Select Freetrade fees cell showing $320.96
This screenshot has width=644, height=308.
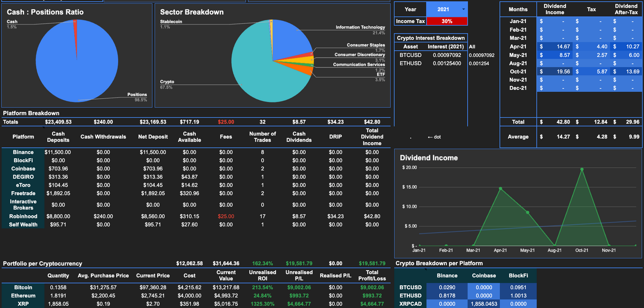click(190, 193)
